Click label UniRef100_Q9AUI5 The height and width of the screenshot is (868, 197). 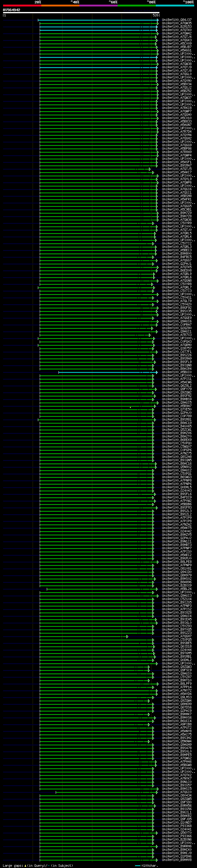pyautogui.click(x=176, y=403)
